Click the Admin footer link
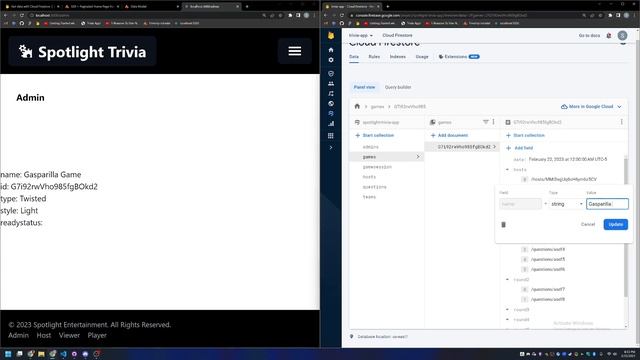 tap(18, 335)
